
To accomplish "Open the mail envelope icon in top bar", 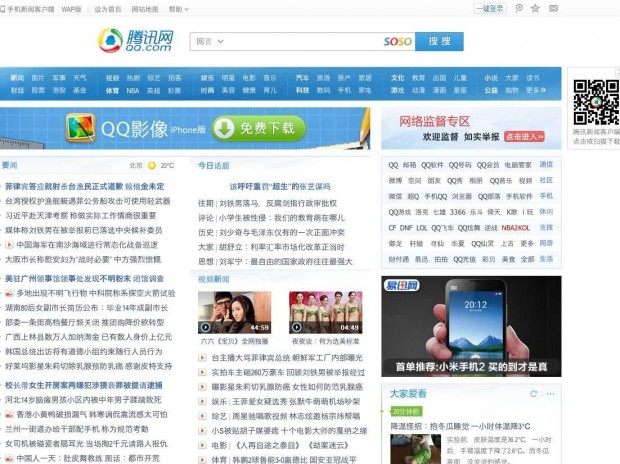I will pyautogui.click(x=554, y=8).
